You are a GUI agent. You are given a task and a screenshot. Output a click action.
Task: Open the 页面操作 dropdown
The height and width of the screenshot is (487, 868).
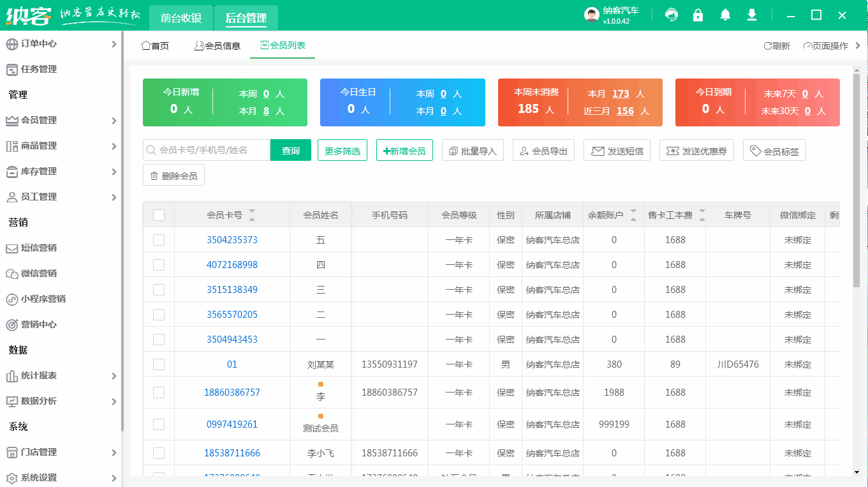pos(827,45)
